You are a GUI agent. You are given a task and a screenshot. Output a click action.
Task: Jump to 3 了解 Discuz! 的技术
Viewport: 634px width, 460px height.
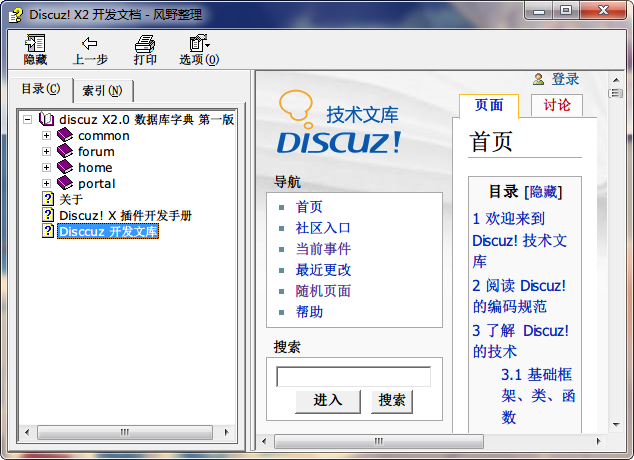(520, 341)
